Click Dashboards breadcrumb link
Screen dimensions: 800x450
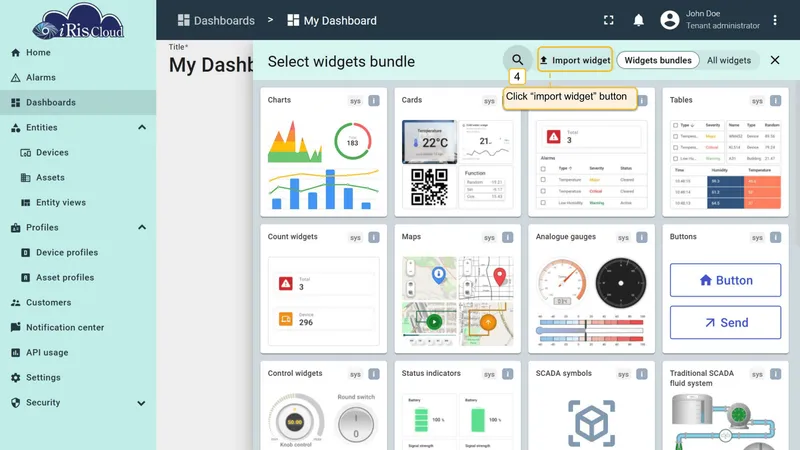(216, 20)
